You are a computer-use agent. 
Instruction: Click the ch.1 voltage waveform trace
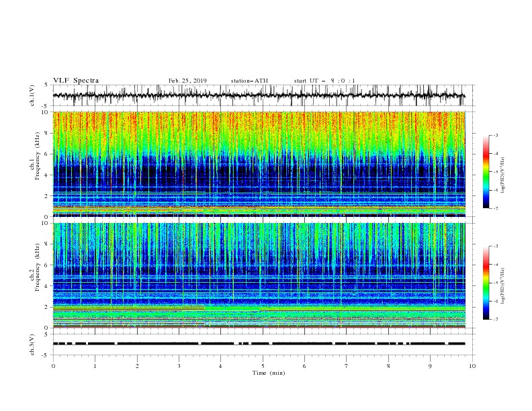(259, 95)
